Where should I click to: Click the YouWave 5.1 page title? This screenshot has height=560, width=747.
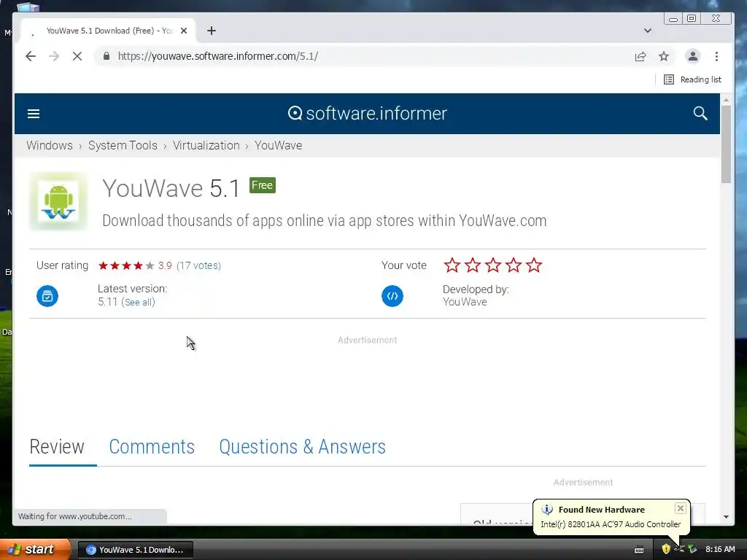click(171, 187)
